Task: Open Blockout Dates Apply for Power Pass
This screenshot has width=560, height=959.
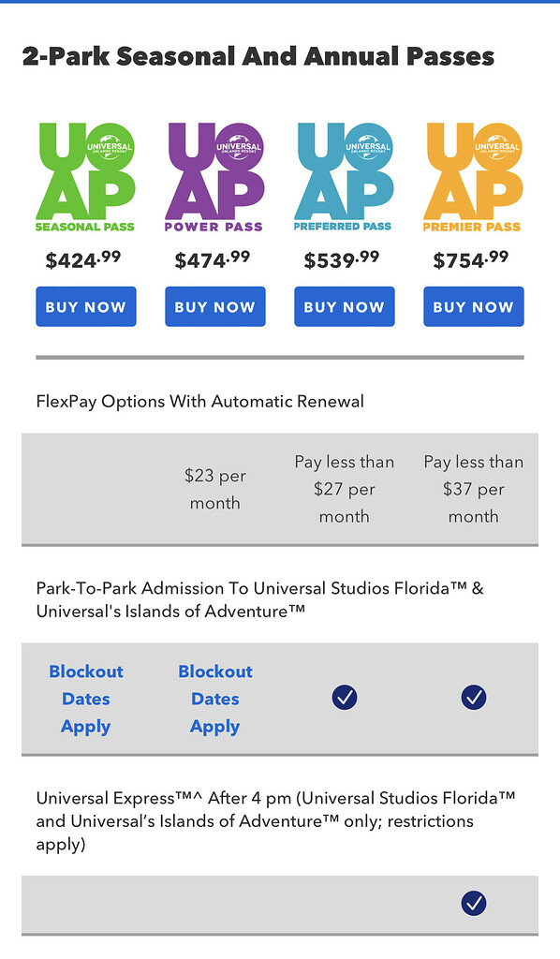Action: click(214, 697)
